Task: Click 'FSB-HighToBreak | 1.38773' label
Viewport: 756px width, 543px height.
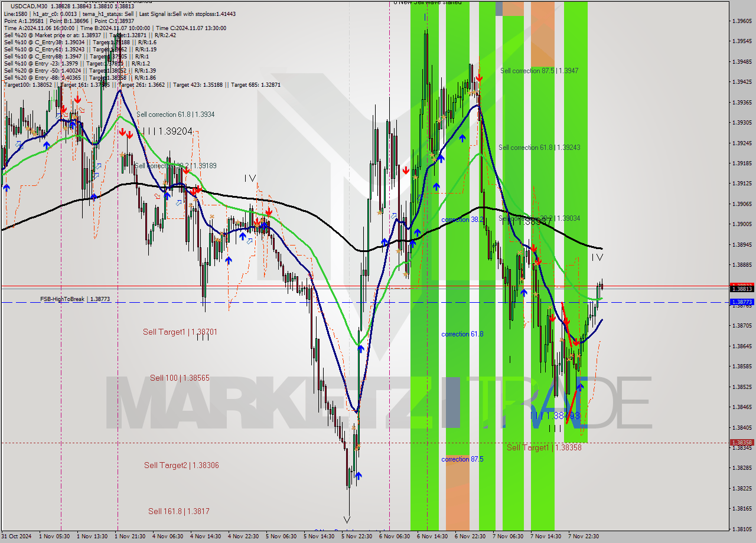Action: click(75, 299)
